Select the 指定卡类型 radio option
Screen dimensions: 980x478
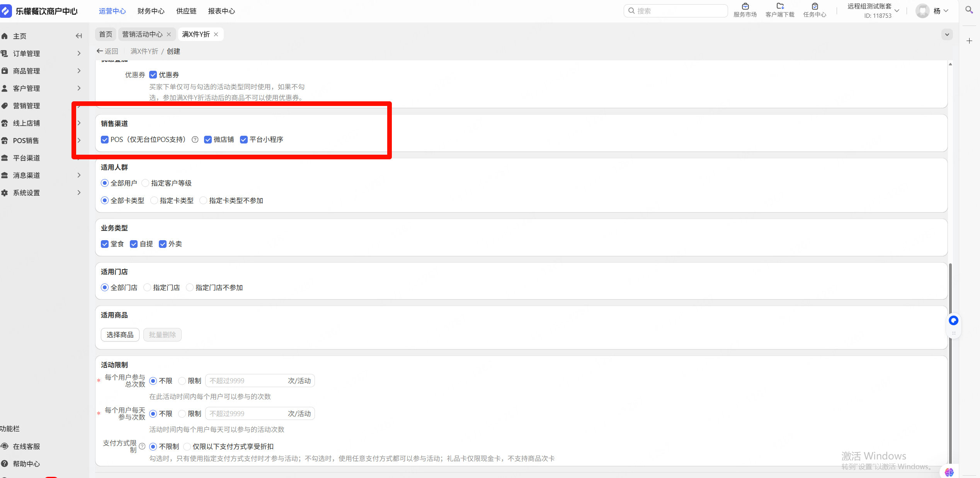pyautogui.click(x=154, y=200)
